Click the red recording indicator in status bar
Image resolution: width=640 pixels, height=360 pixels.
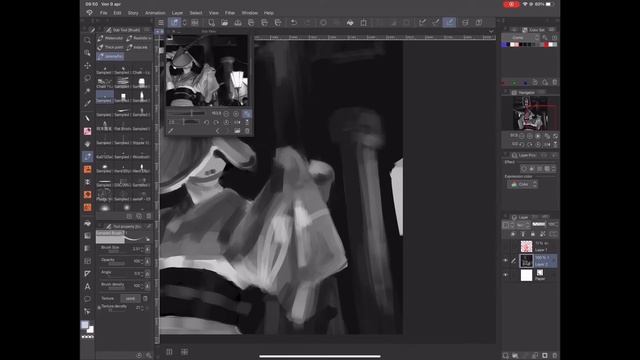pyautogui.click(x=511, y=4)
